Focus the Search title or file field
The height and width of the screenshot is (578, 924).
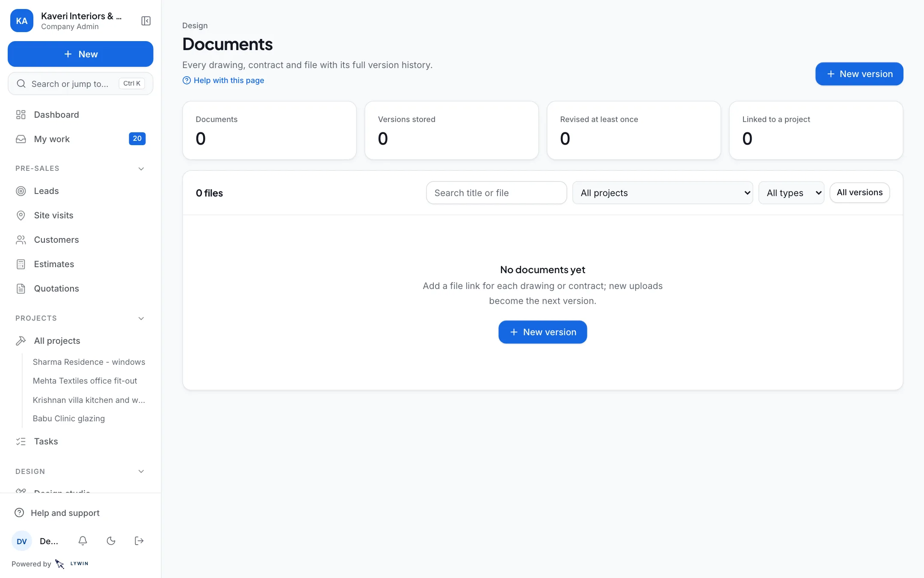tap(497, 193)
